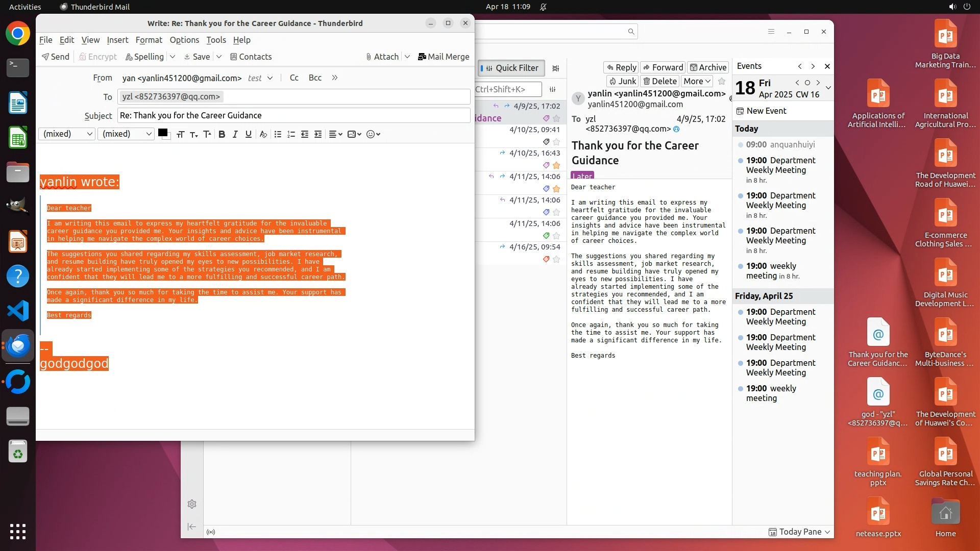The image size is (980, 551).
Task: Toggle italic text formatting
Action: pyautogui.click(x=235, y=134)
